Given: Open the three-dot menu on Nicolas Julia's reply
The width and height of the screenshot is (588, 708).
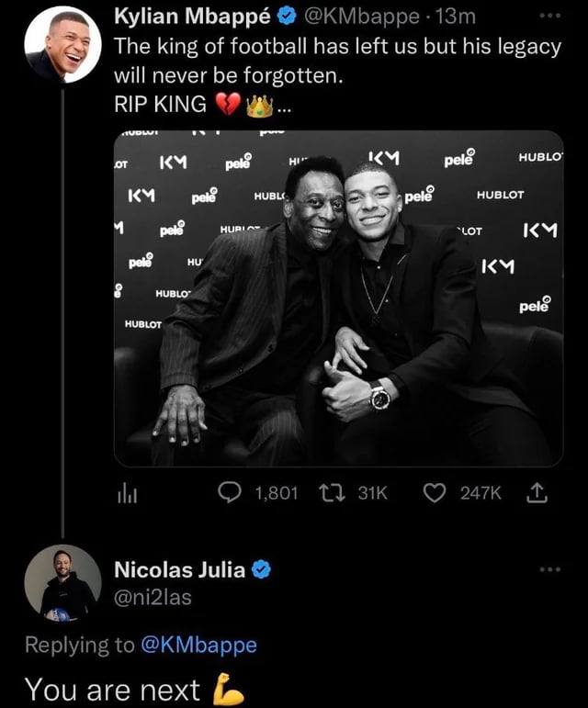Looking at the screenshot, I should pyautogui.click(x=549, y=570).
